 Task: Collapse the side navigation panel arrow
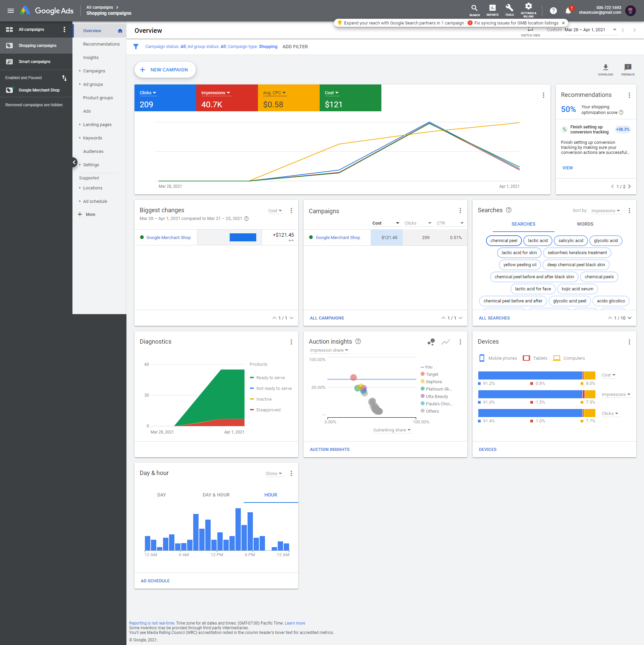click(x=74, y=162)
